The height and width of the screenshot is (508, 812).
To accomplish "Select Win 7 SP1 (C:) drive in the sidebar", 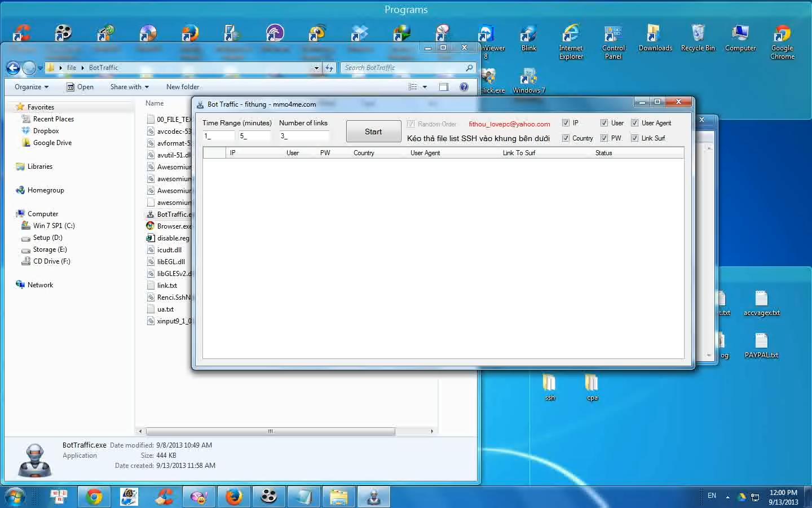I will (54, 226).
